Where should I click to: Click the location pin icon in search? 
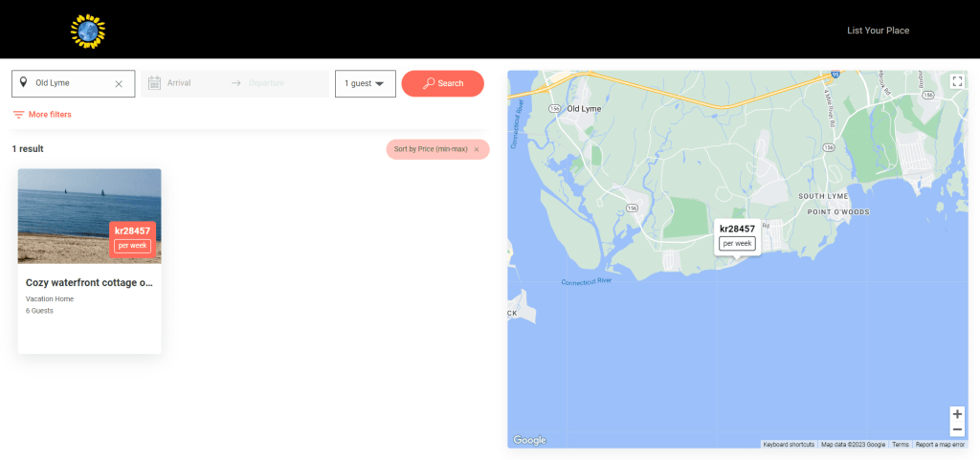23,83
